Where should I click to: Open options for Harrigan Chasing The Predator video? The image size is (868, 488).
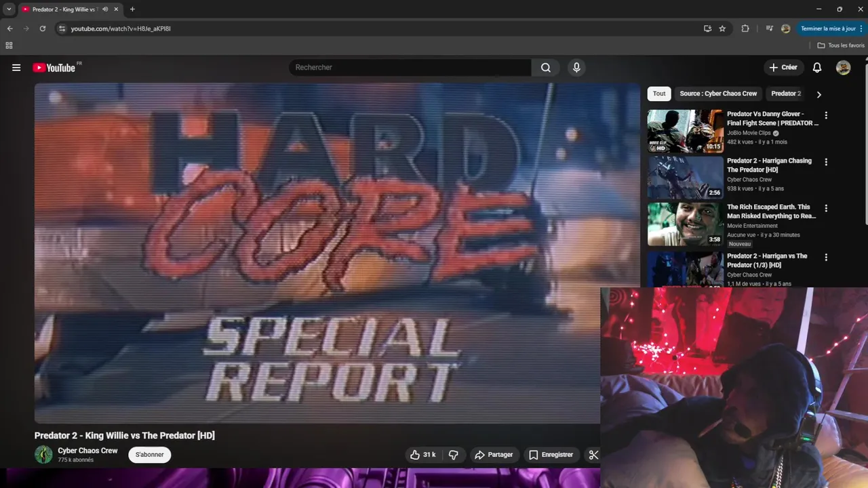[x=826, y=162]
